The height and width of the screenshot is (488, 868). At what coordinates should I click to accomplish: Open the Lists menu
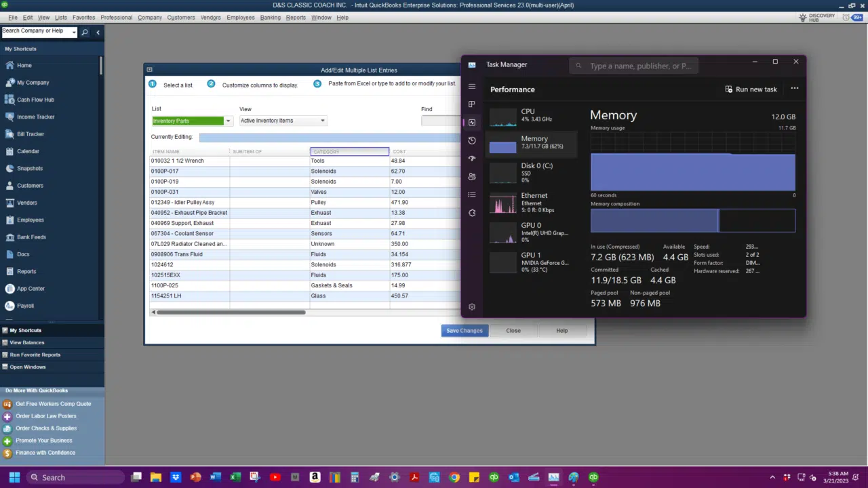click(x=61, y=18)
